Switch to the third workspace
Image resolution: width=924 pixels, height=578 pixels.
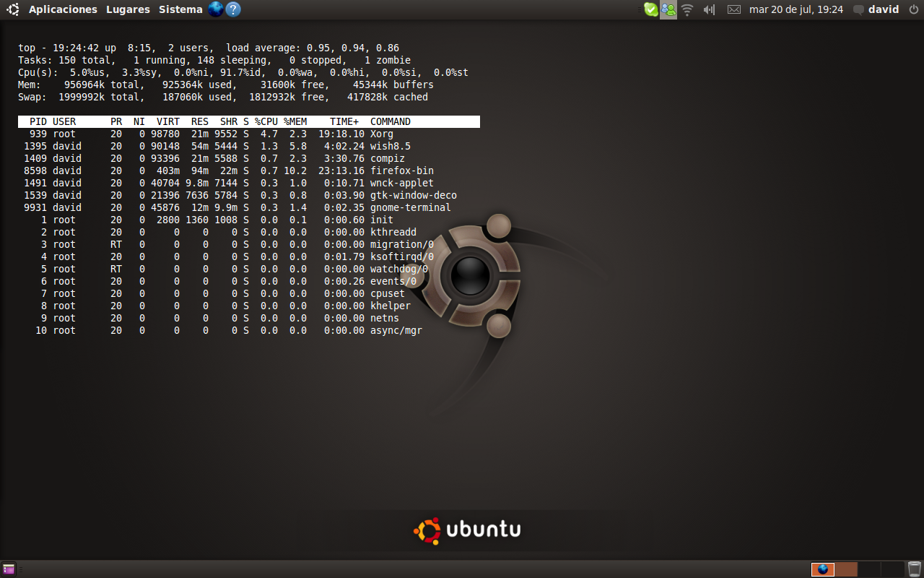(869, 569)
